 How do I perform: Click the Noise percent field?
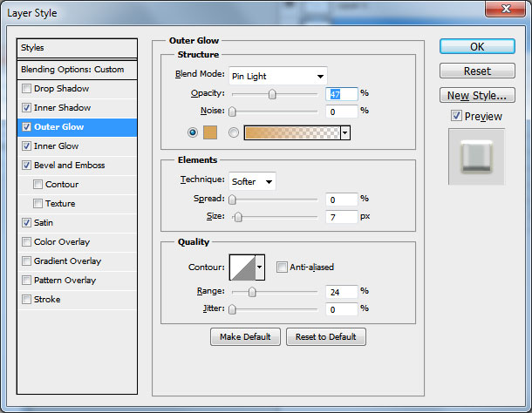(342, 112)
